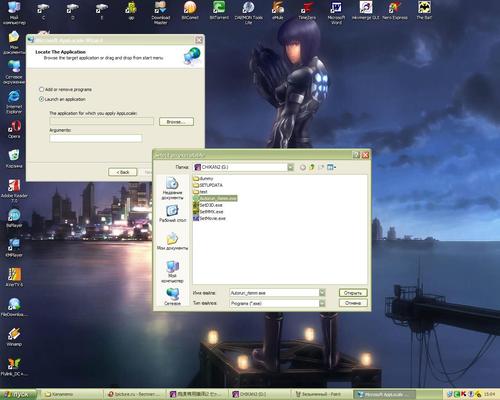Select My Computer in the file dialog sidebar
This screenshot has width=500, height=400.
[x=172, y=272]
